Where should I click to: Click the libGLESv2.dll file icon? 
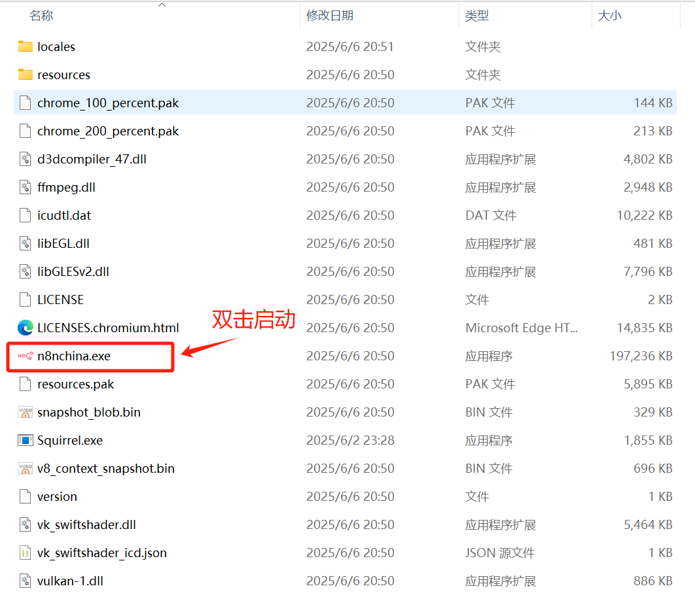26,271
